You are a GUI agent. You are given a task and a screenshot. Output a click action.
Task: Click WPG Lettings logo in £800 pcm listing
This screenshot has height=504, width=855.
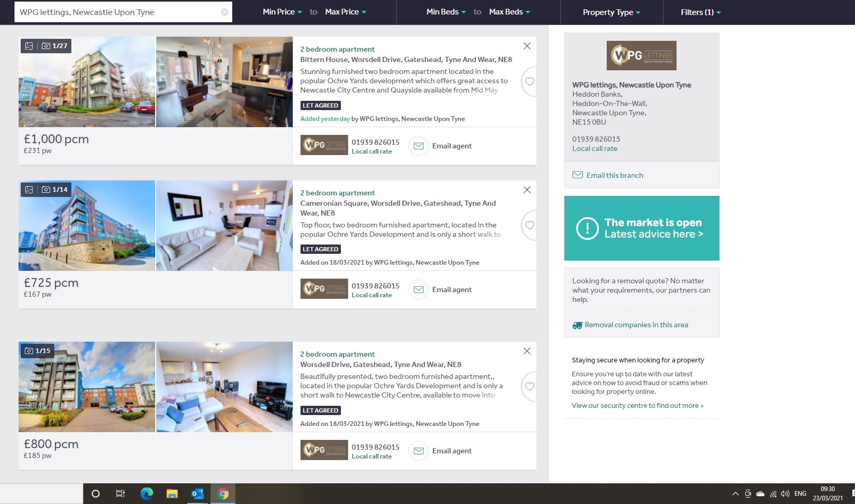324,450
